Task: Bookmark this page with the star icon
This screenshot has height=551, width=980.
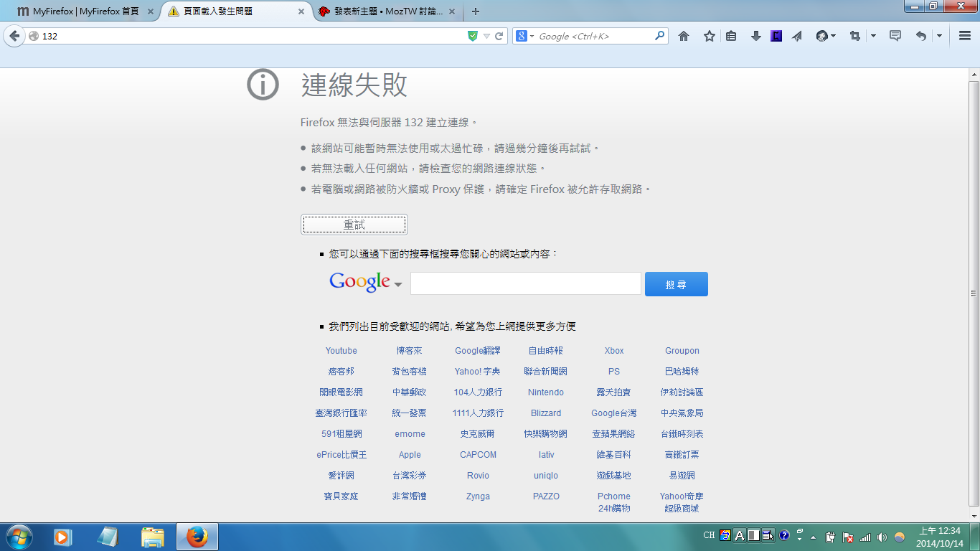Action: pyautogui.click(x=709, y=36)
